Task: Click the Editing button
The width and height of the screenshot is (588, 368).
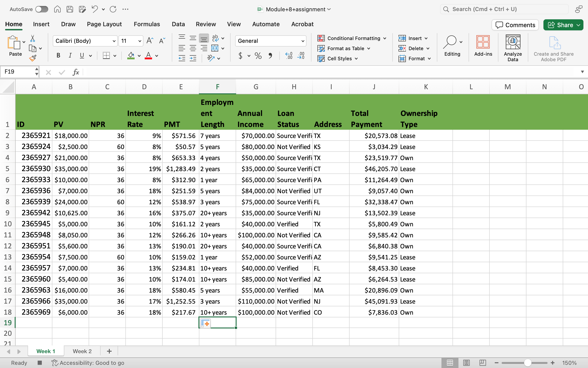Action: coord(452,46)
